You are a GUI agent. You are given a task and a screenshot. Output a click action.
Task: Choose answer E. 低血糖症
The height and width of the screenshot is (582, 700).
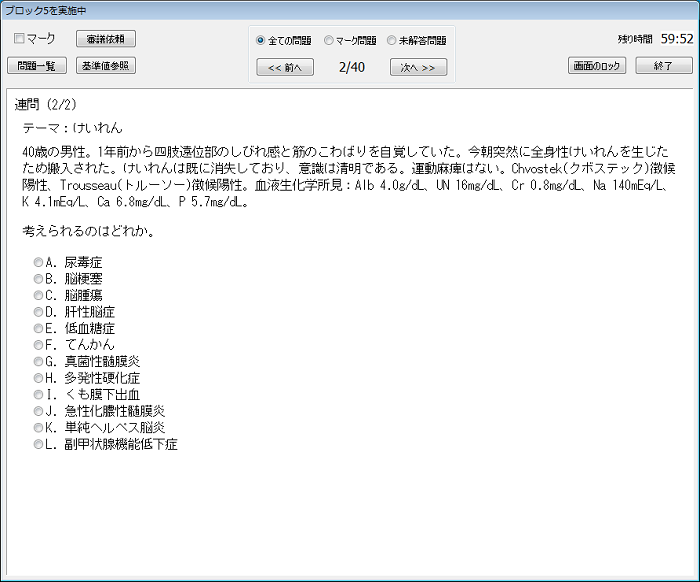(38, 328)
